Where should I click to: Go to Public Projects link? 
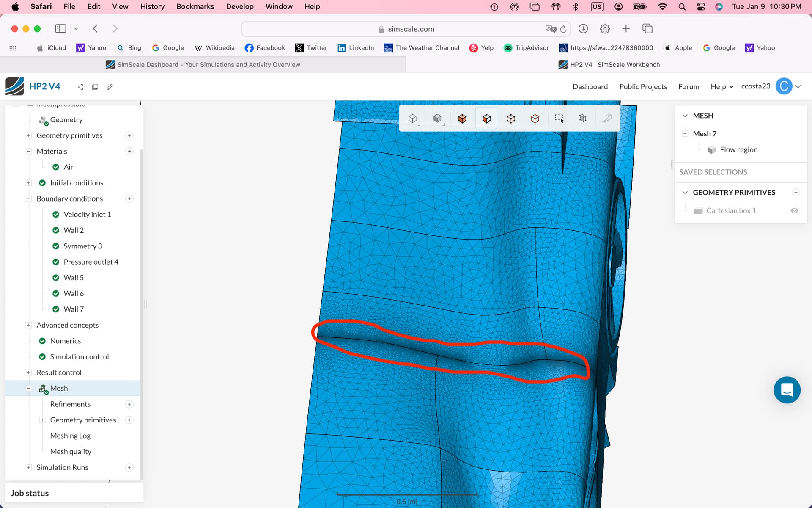pyautogui.click(x=643, y=86)
